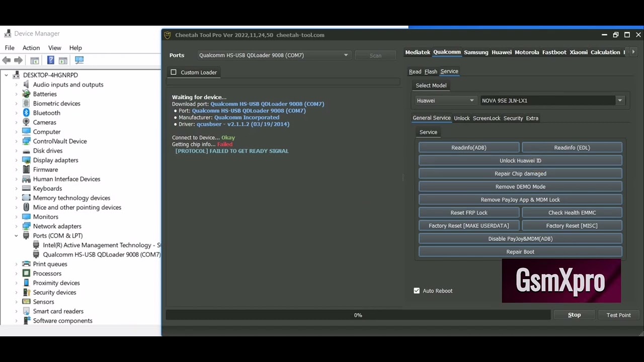Expand the Memory technology devices node
This screenshot has width=644, height=362.
(x=16, y=198)
